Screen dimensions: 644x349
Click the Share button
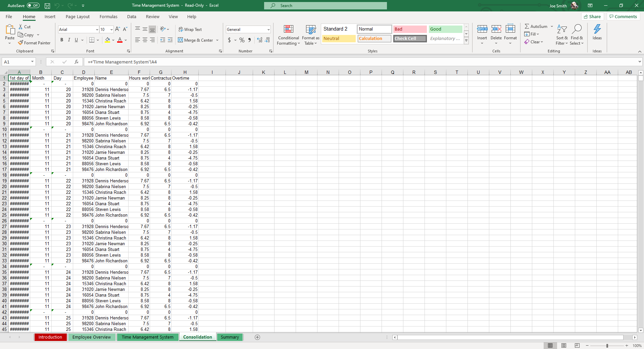592,17
